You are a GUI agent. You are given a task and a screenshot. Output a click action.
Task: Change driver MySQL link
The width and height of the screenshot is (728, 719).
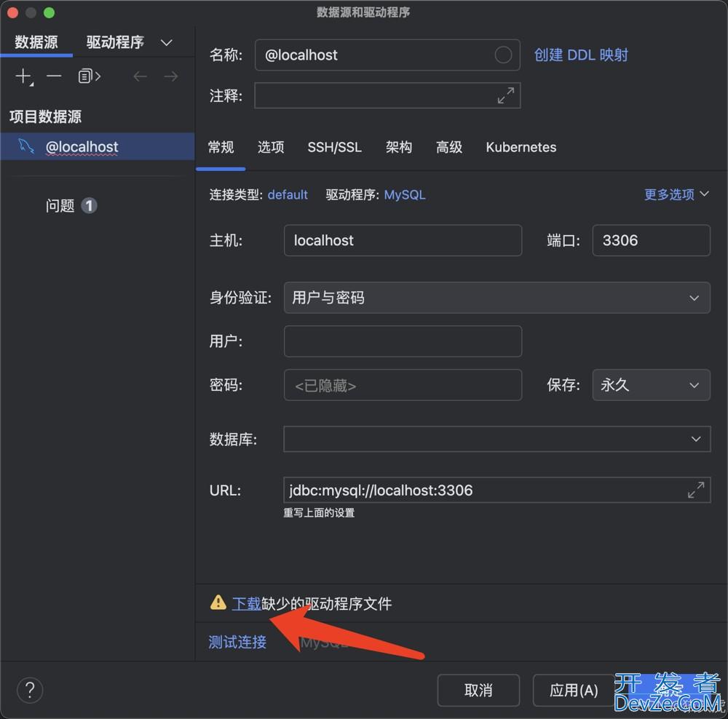coord(404,195)
